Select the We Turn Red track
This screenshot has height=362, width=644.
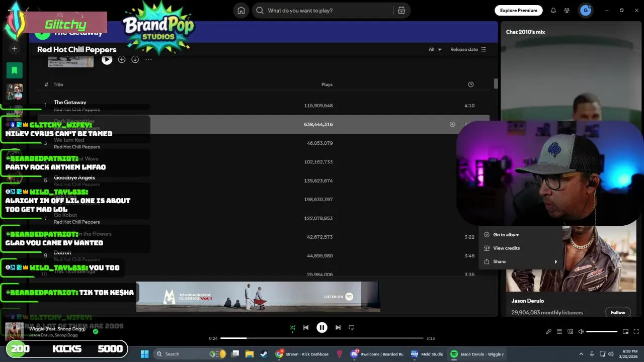(264, 143)
